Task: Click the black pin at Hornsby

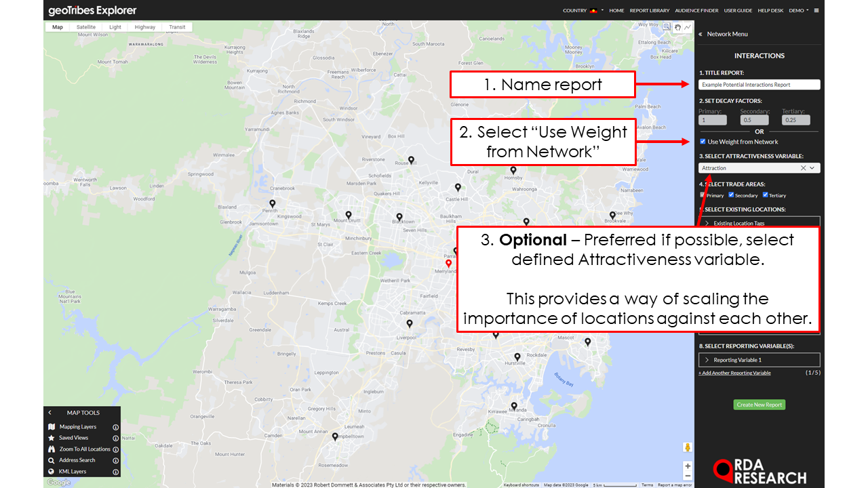Action: pyautogui.click(x=513, y=170)
